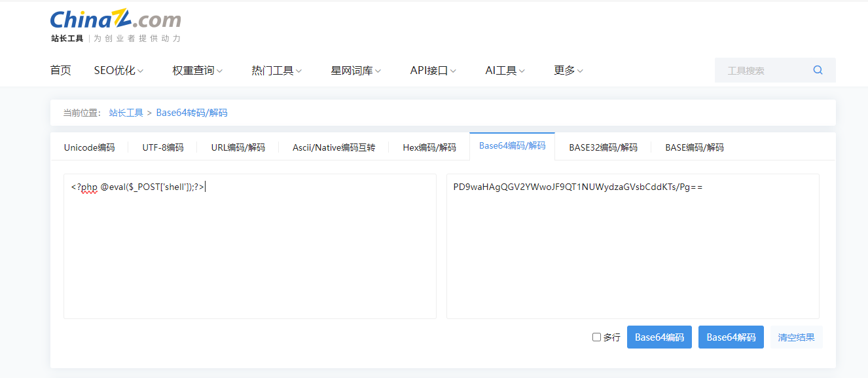Image resolution: width=868 pixels, height=378 pixels.
Task: Open the 首页 home menu item
Action: pyautogui.click(x=60, y=70)
